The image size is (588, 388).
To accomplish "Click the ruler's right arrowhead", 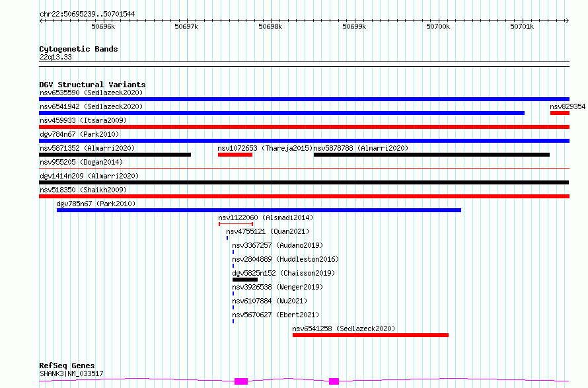I will (568, 21).
